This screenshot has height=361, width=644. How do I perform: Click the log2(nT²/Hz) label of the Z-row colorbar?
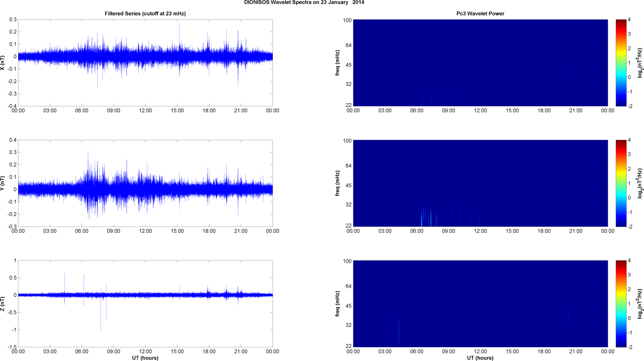(640, 304)
